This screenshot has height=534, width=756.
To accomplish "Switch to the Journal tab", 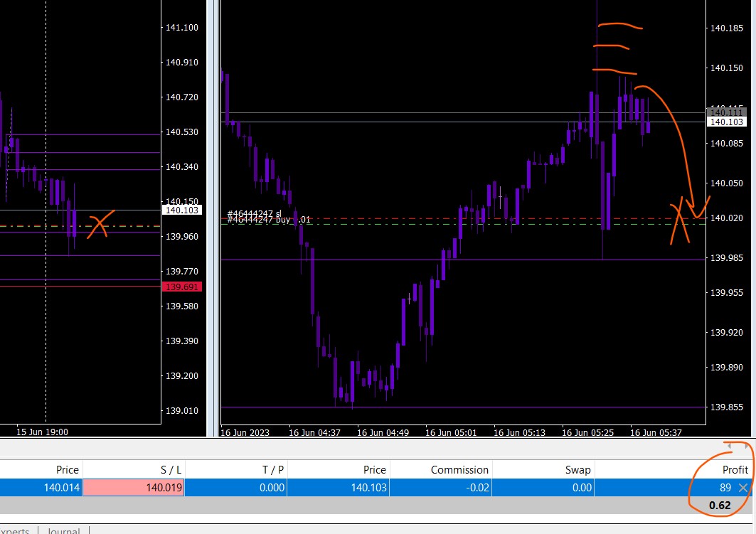I will coord(63,530).
